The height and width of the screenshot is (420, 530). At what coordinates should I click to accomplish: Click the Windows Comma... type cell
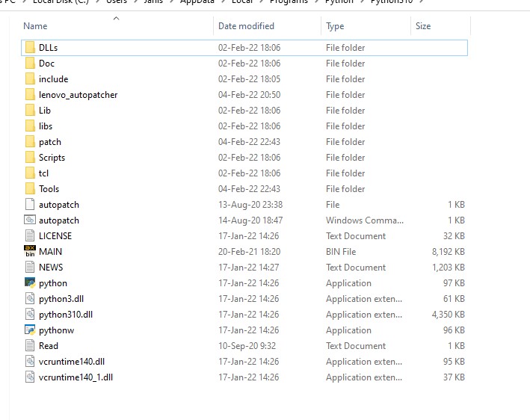(x=365, y=220)
